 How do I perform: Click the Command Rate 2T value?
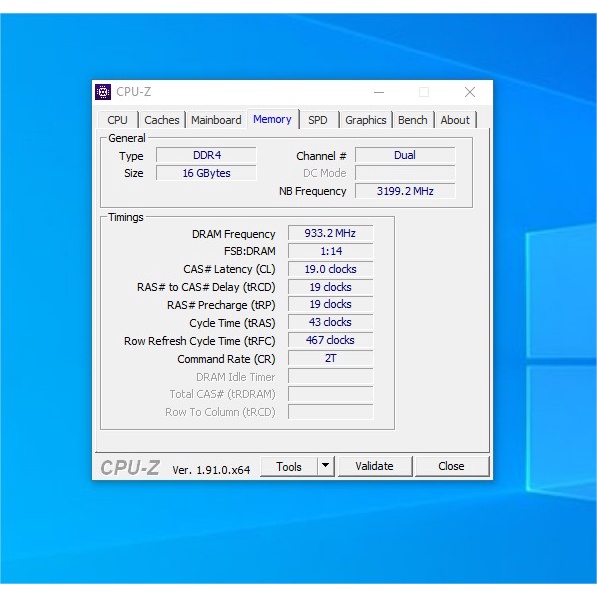coord(330,358)
